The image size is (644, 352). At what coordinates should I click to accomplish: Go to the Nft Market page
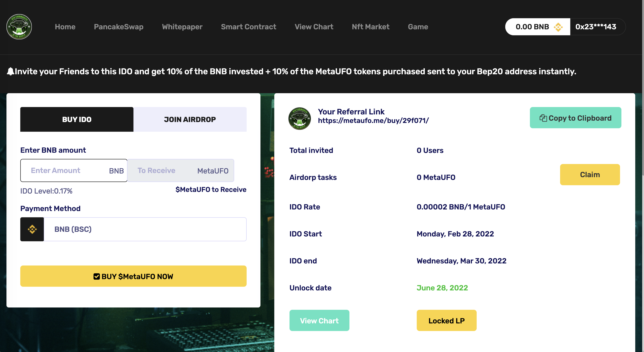tap(370, 27)
